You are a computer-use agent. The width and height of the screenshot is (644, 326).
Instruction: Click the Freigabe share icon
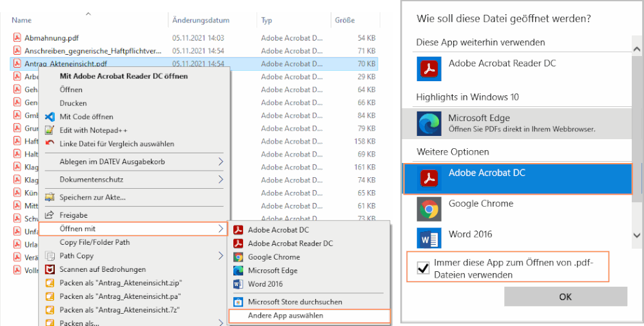(x=50, y=215)
